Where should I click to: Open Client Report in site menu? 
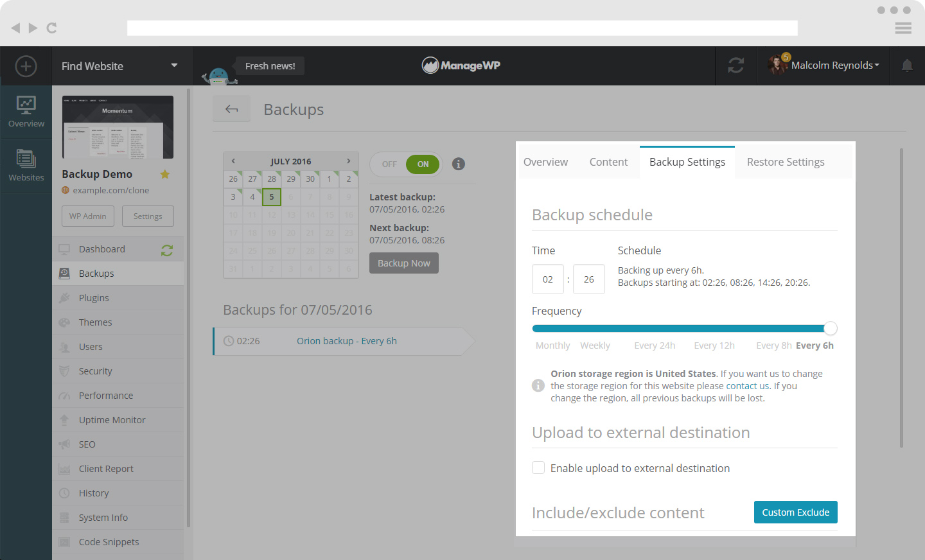click(118, 469)
